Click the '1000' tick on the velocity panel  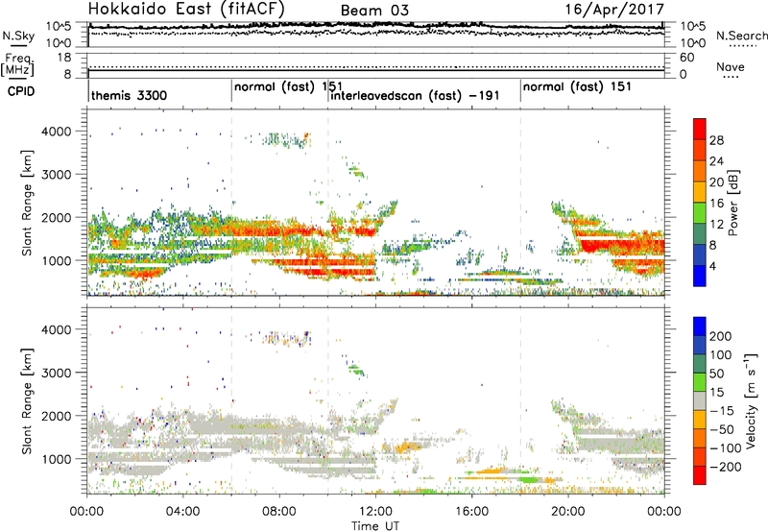click(57, 459)
